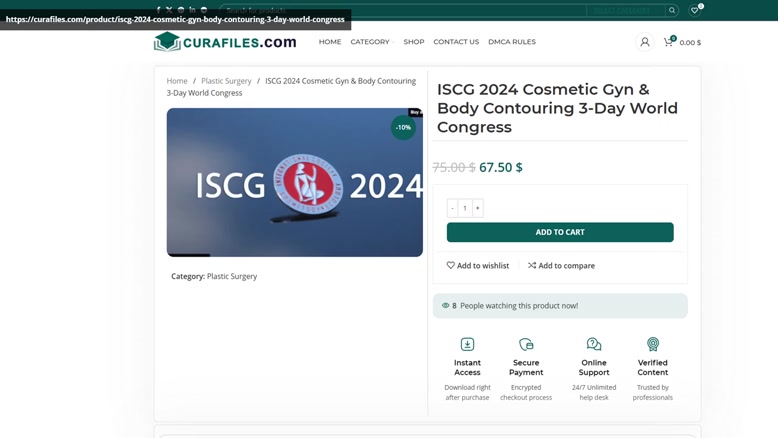The image size is (778, 438).
Task: Click the Online Support chat icon
Action: pyautogui.click(x=594, y=344)
